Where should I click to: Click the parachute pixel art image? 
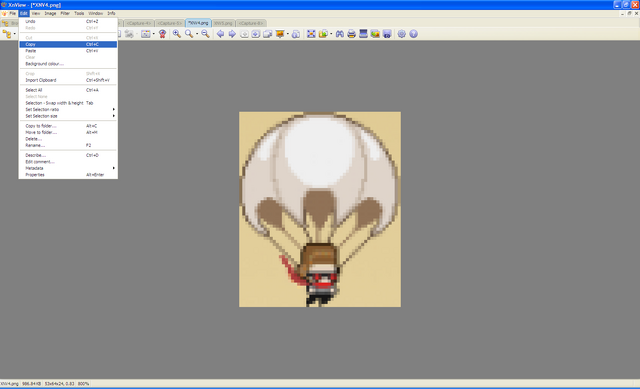point(320,209)
